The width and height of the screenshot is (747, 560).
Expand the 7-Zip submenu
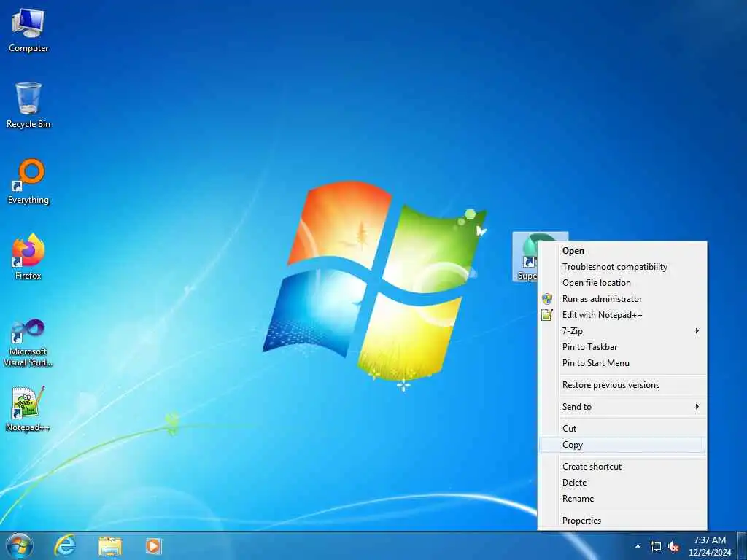pyautogui.click(x=622, y=331)
